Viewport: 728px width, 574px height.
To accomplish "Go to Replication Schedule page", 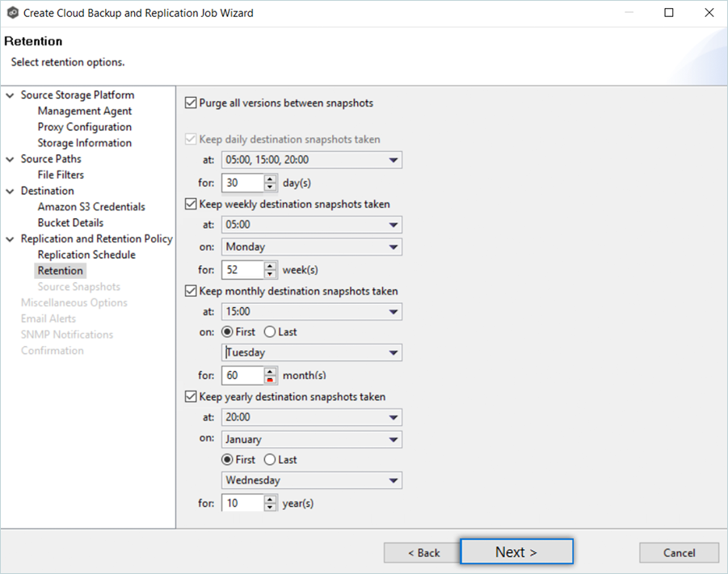I will 86,255.
